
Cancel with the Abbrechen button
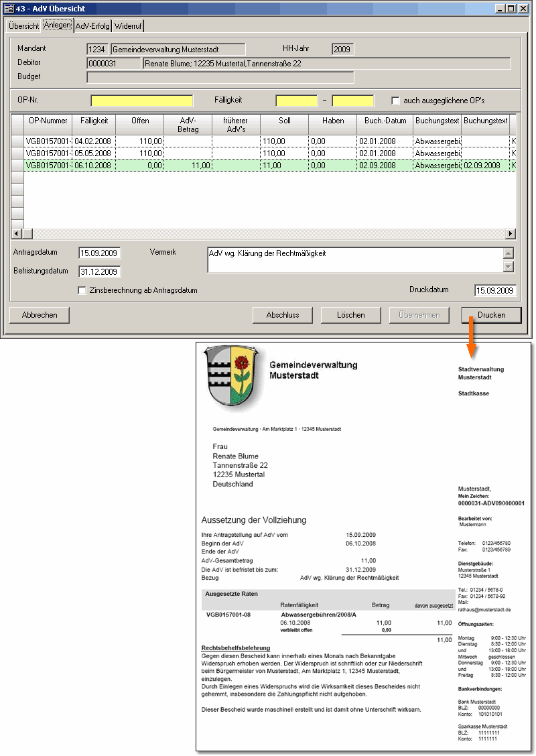[x=40, y=315]
